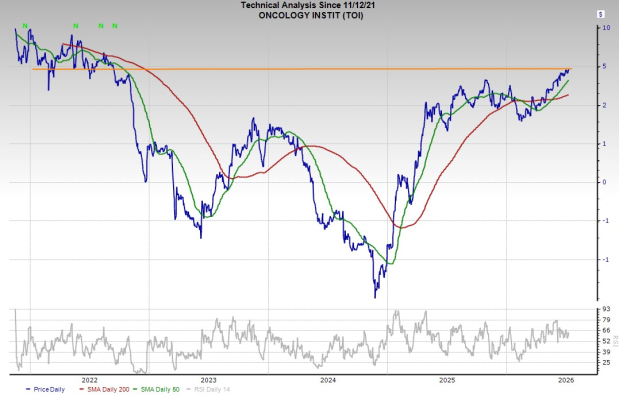Click the 'ONCOLOGY INSTIT (TOI)' ticker heading

point(311,15)
